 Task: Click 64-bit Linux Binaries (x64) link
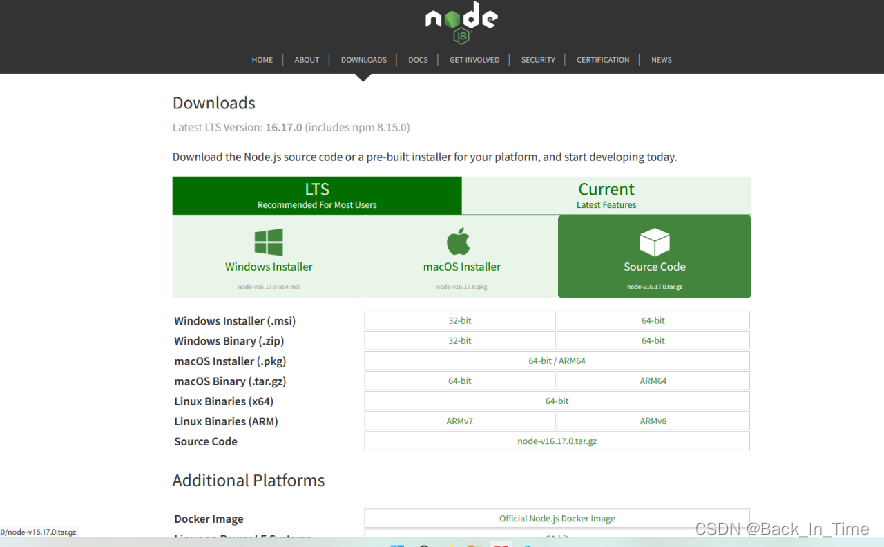click(557, 401)
